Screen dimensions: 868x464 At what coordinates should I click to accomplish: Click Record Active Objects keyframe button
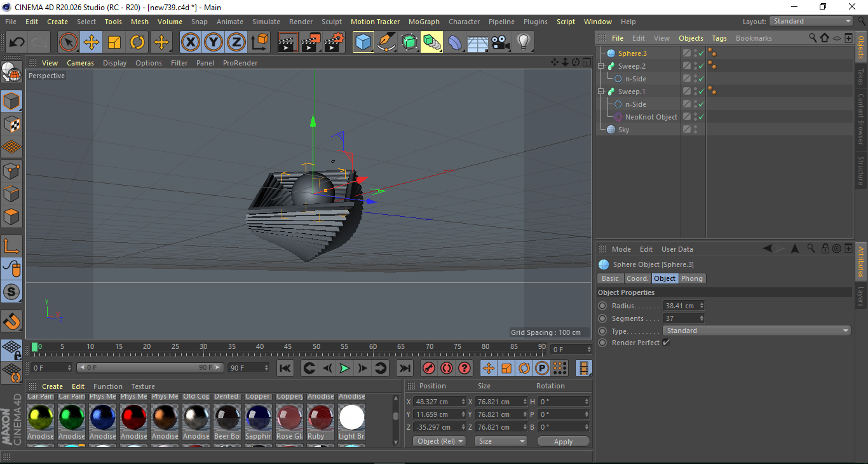tap(429, 368)
